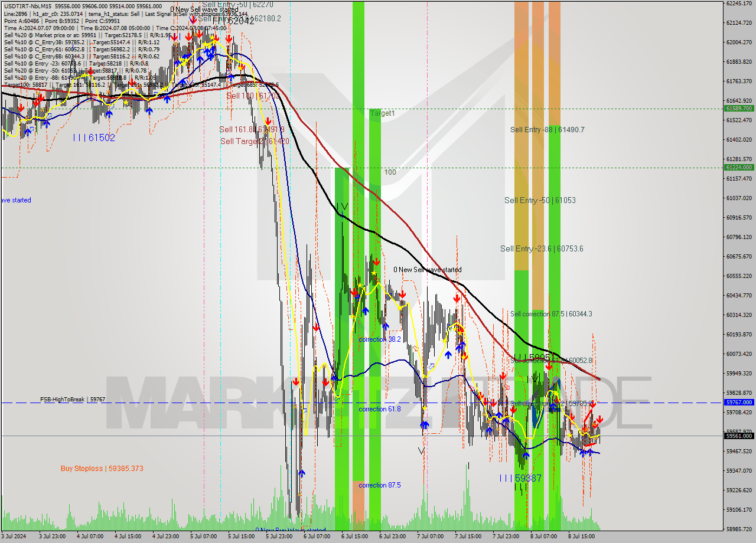Image resolution: width=756 pixels, height=543 pixels.
Task: Click the '8 Jul 15:00' time axis label
Action: coord(582,537)
